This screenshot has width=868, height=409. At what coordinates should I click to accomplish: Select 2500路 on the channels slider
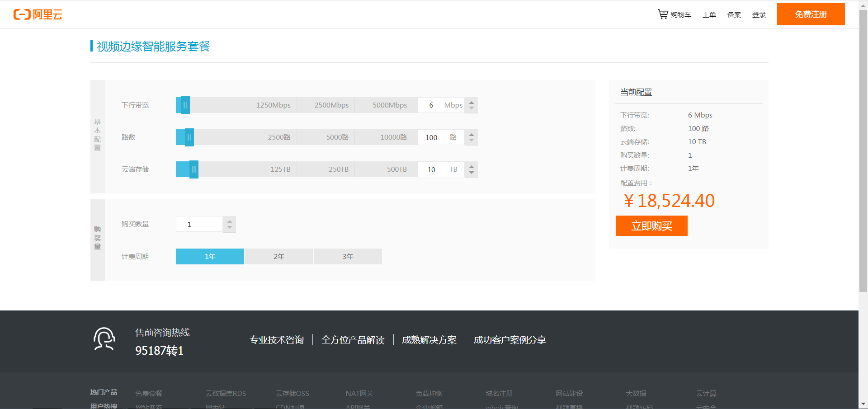point(279,137)
